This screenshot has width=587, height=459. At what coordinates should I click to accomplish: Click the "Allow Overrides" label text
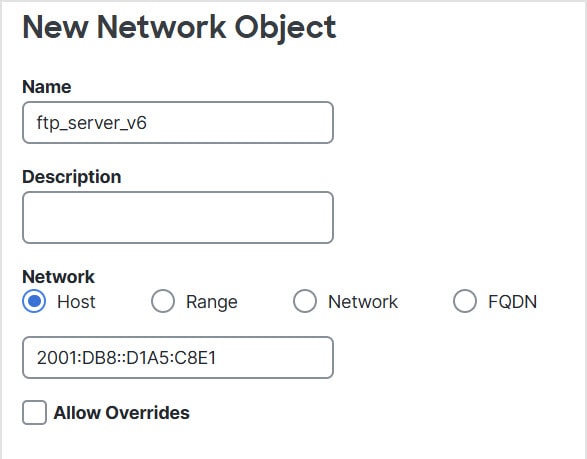pos(122,413)
